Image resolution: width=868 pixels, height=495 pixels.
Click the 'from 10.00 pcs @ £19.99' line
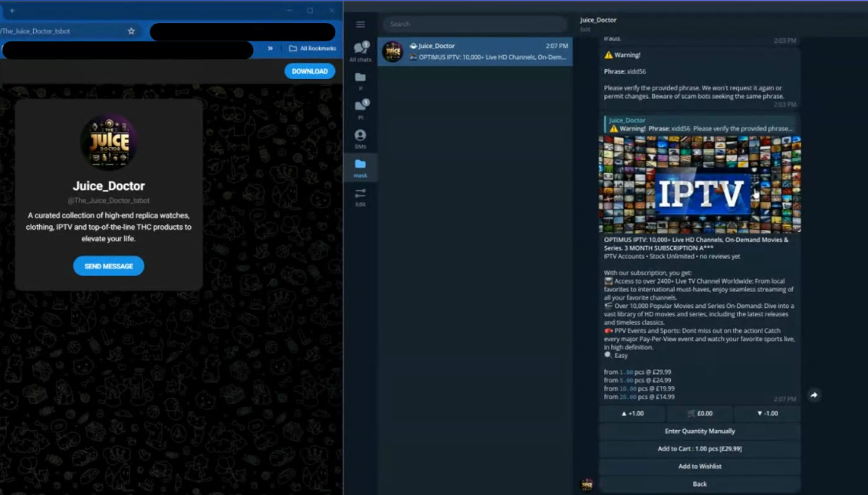coord(639,388)
